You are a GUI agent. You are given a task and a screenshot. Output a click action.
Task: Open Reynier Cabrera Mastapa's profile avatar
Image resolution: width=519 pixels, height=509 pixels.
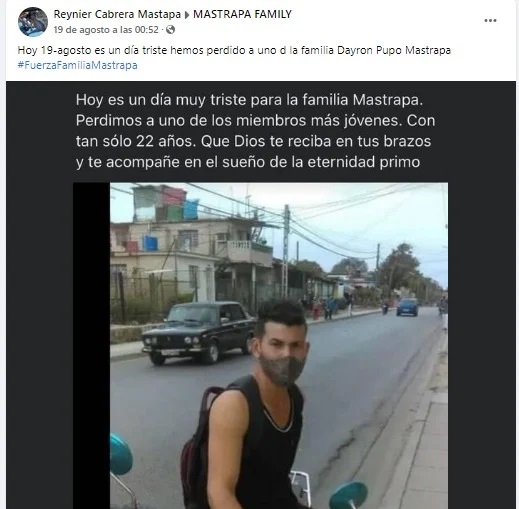[x=33, y=22]
